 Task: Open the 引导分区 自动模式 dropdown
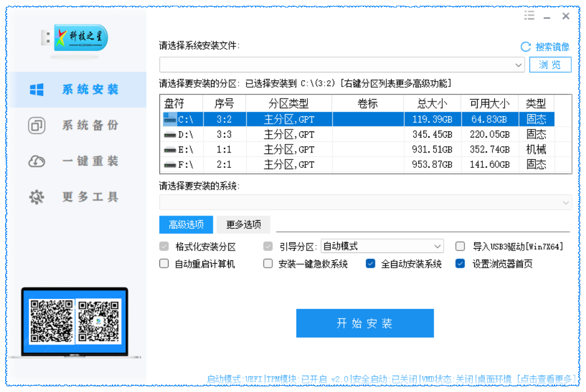coord(438,246)
